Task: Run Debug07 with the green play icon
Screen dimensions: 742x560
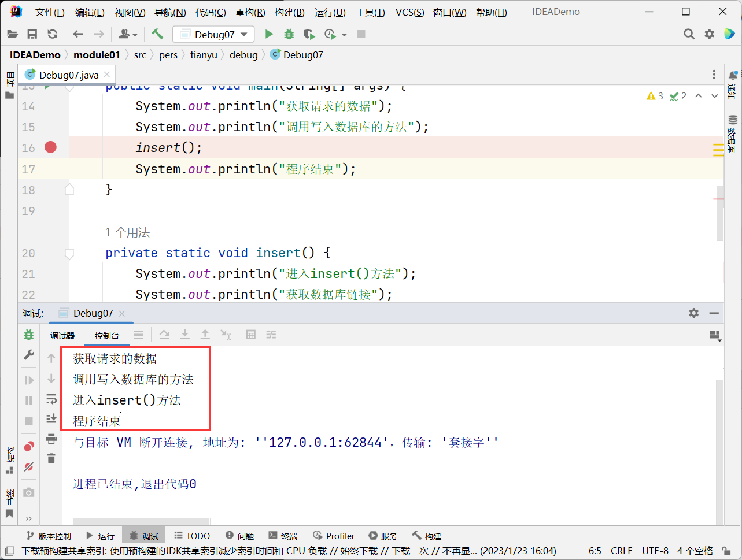Action: [x=269, y=34]
